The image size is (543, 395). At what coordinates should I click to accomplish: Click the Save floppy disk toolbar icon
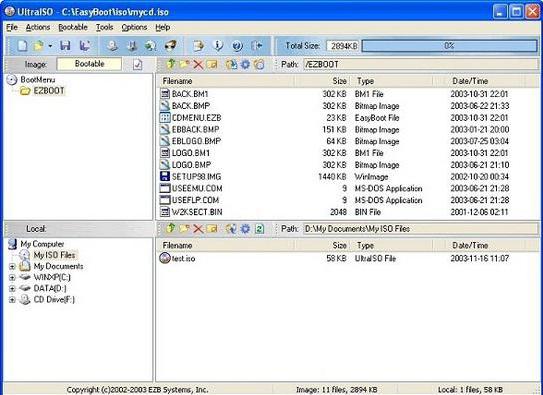[65, 46]
